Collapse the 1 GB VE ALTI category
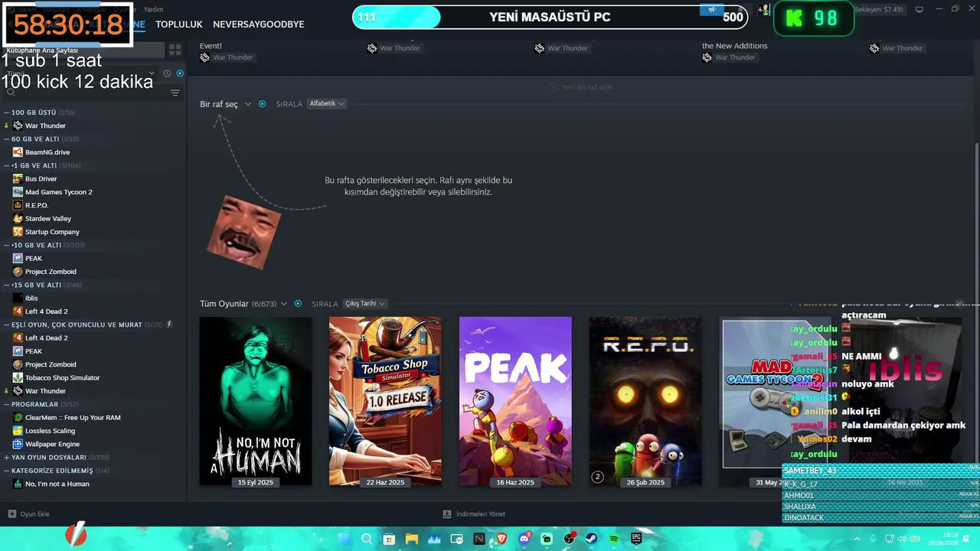The width and height of the screenshot is (980, 551). (7, 165)
